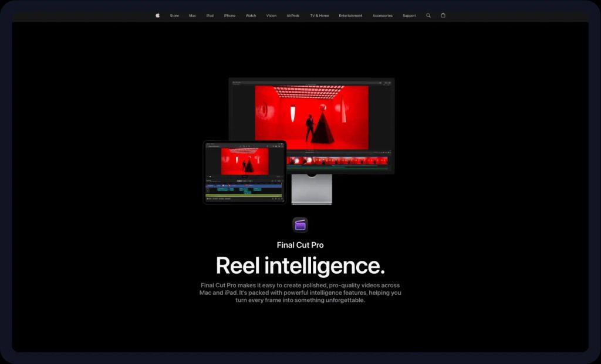The height and width of the screenshot is (364, 601).
Task: Click the Support link
Action: tap(408, 16)
